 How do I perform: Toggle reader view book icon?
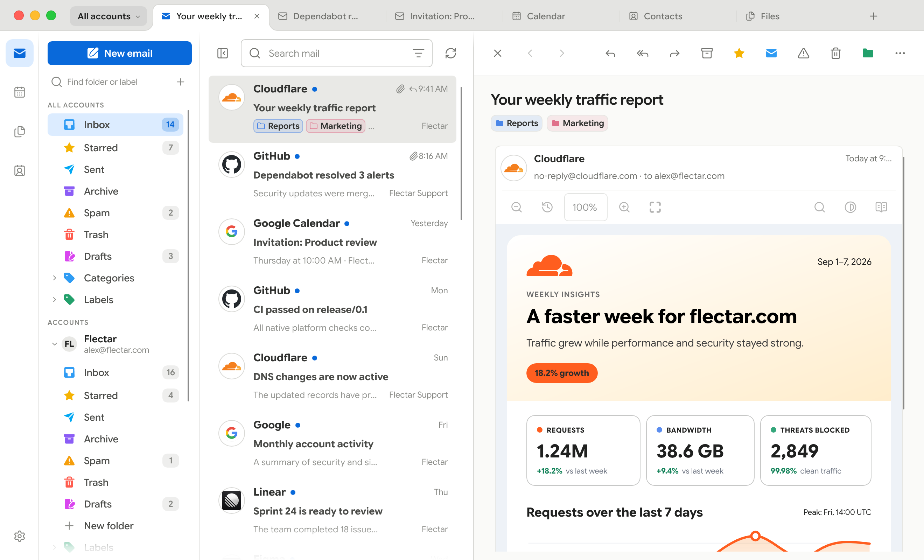881,207
